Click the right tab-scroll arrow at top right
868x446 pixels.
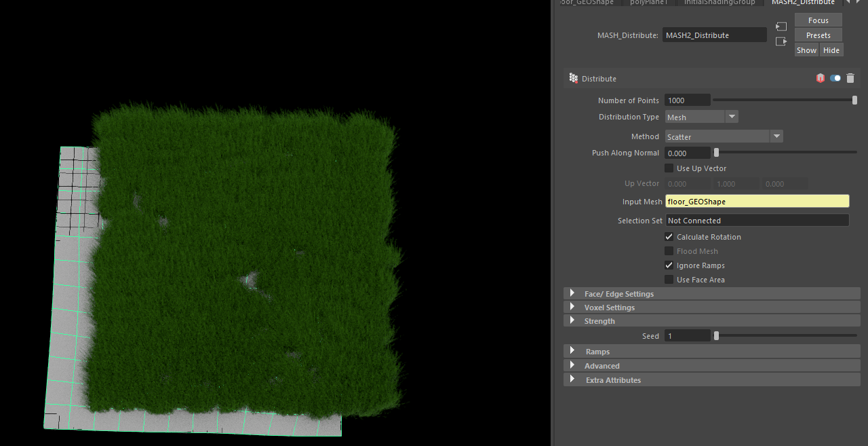859,3
